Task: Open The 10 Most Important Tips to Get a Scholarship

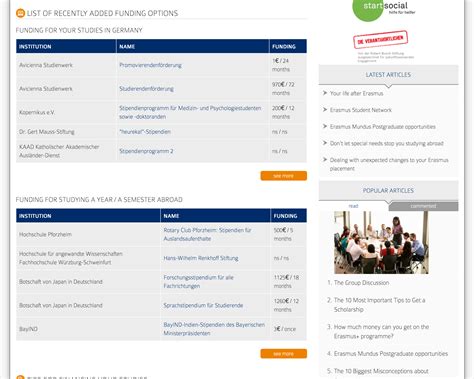Action: 379,305
